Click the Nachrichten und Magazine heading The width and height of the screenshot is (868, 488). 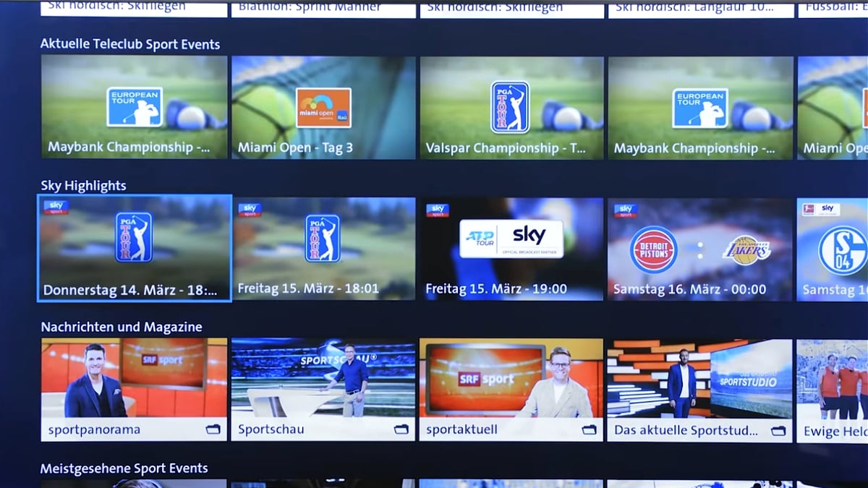122,327
